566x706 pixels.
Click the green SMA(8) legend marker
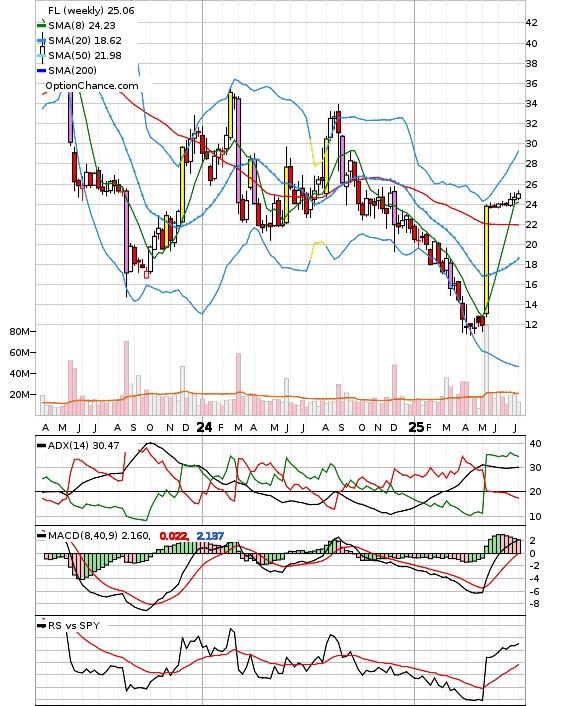click(41, 26)
